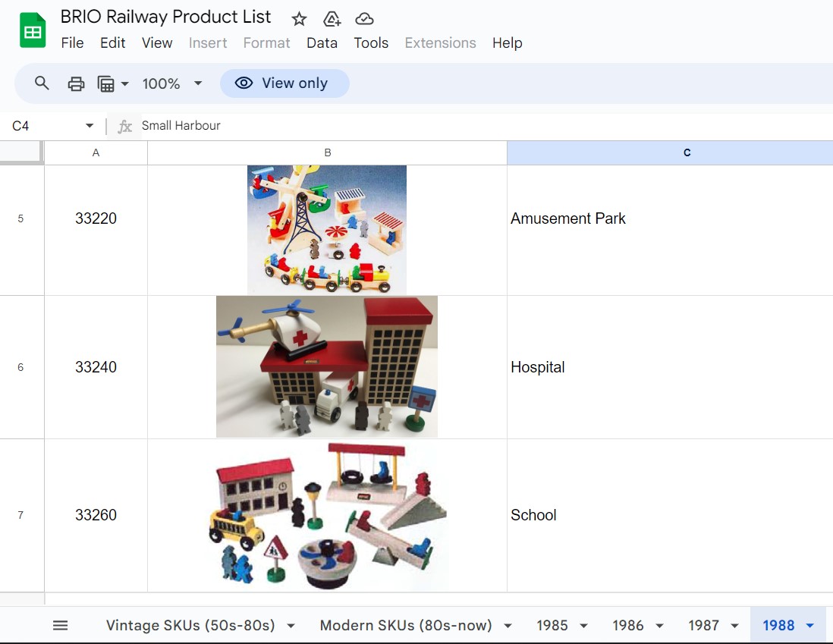The image size is (833, 644).
Task: Expand the 100% zoom dropdown
Action: (198, 83)
